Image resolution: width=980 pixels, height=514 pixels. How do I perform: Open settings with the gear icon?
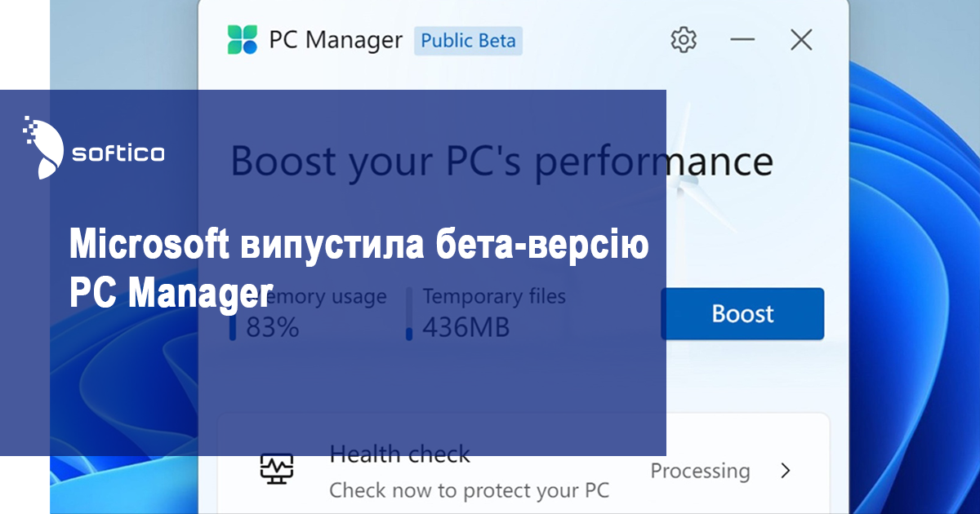point(683,39)
